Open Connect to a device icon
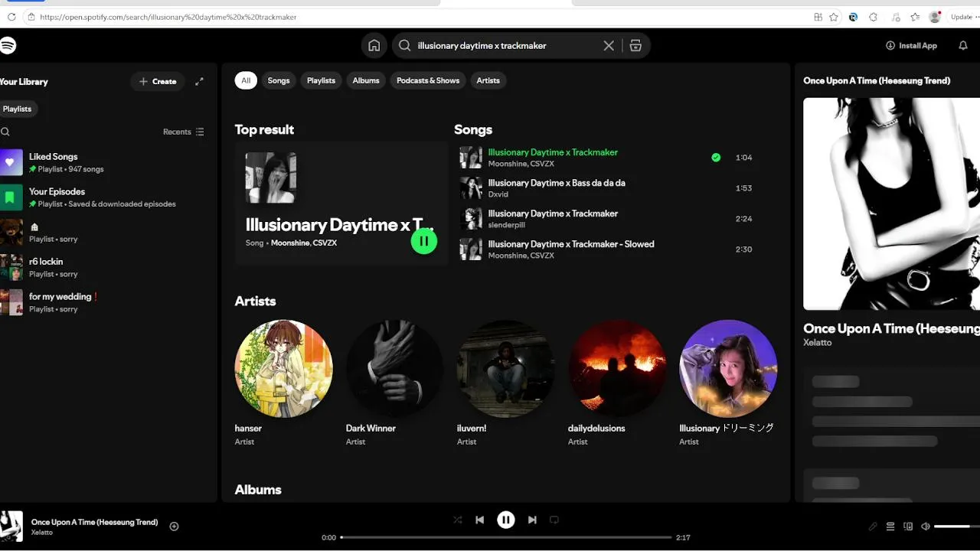 (908, 527)
